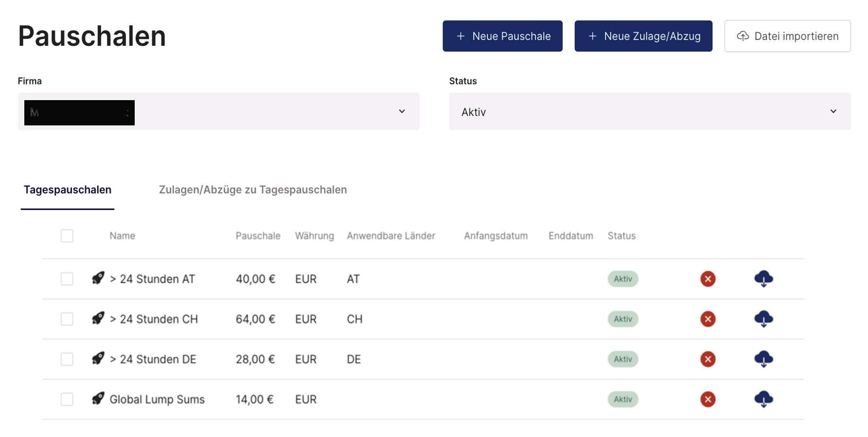Viewport: 868px width, 437px height.
Task: Delete the > 24 Stunden AT row
Action: tap(708, 279)
